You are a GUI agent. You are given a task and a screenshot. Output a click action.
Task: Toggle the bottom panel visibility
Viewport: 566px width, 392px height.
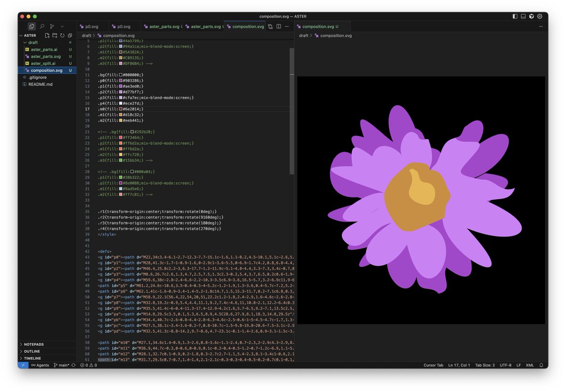(x=523, y=16)
